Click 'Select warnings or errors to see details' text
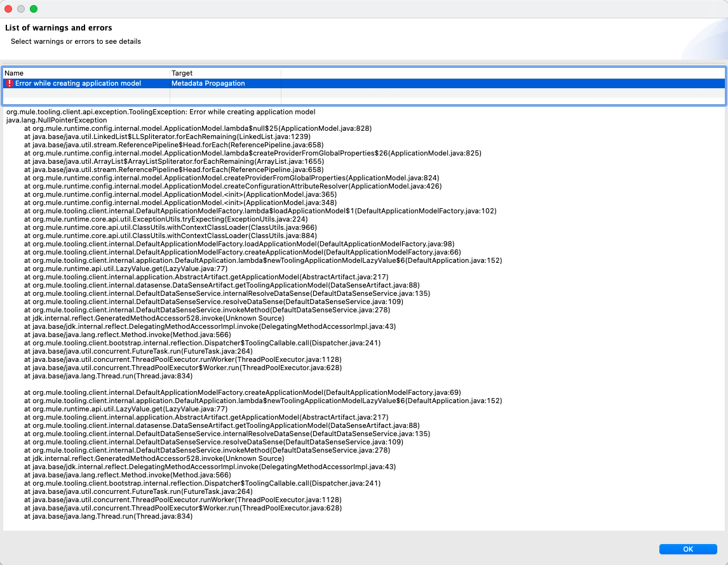 click(x=76, y=41)
